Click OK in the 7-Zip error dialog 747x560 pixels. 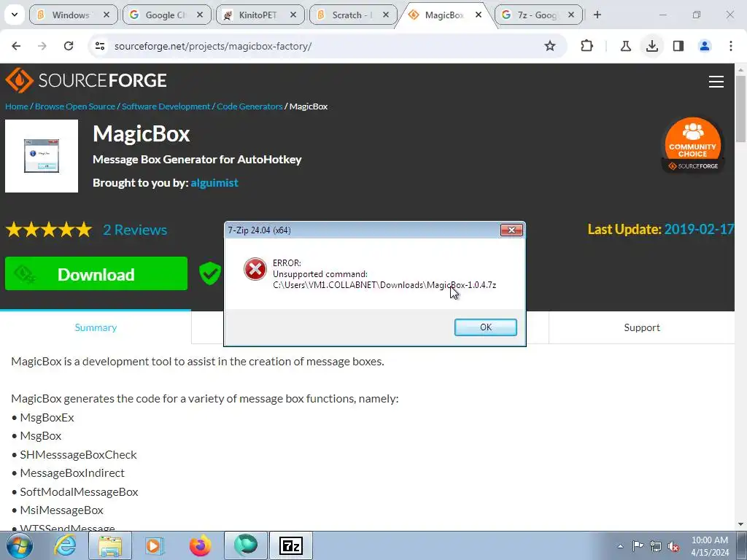pyautogui.click(x=485, y=327)
